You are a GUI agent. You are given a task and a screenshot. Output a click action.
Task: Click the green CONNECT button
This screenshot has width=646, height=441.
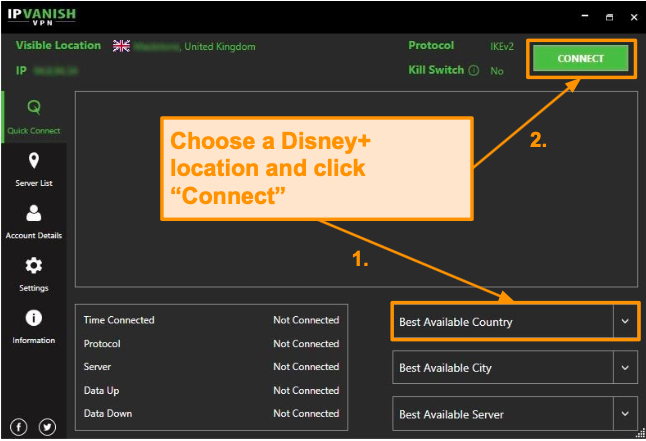click(x=580, y=58)
